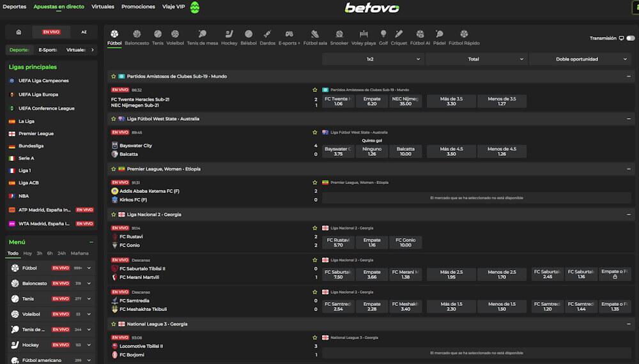Open ATP Madrid live tournament
The height and width of the screenshot is (364, 639).
(45, 209)
